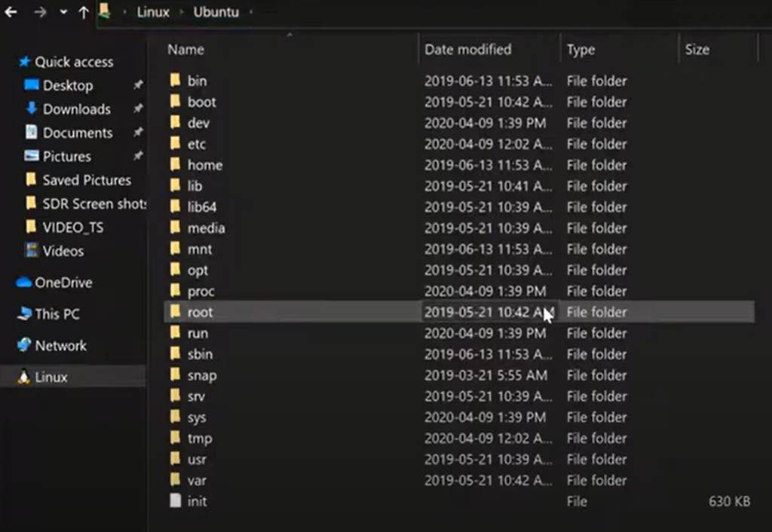The width and height of the screenshot is (772, 532).
Task: Click the Up directory arrow
Action: click(84, 13)
